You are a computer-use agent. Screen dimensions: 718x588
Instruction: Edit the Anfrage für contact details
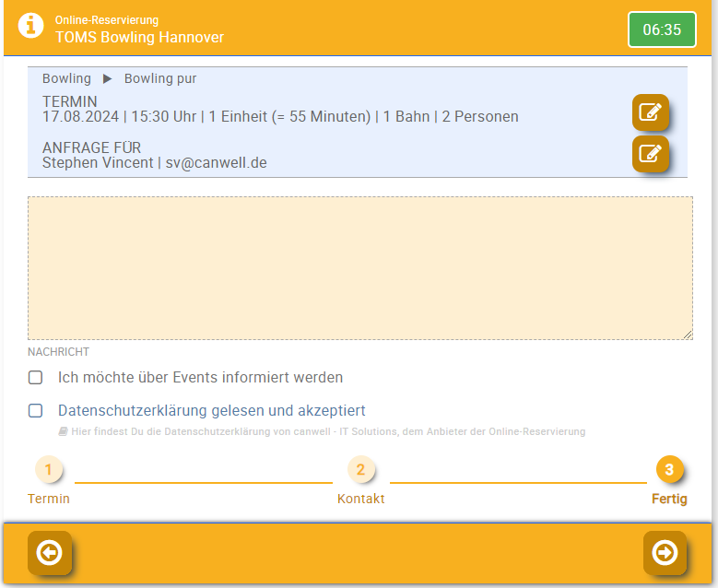[x=650, y=153]
